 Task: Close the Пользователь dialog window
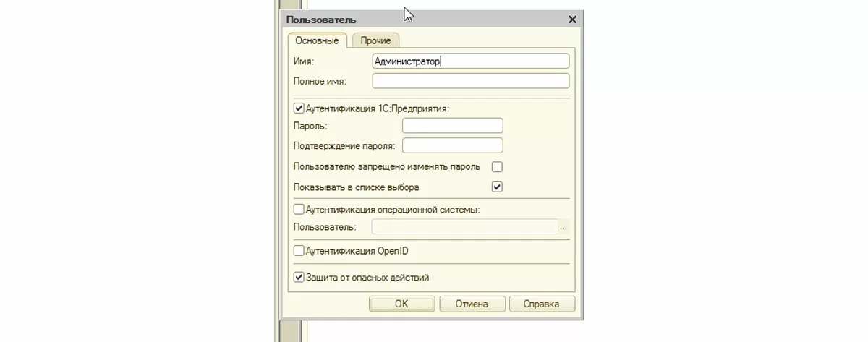pyautogui.click(x=572, y=20)
